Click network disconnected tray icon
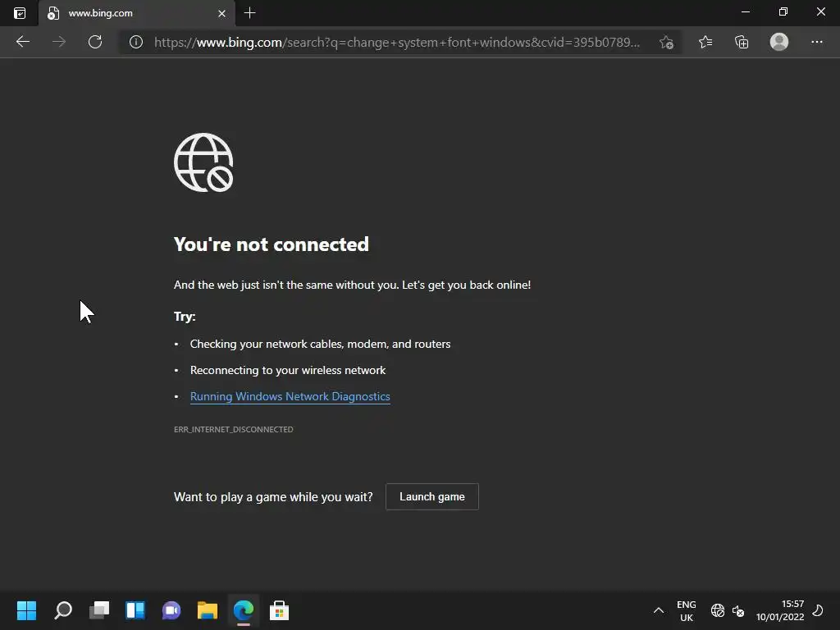The height and width of the screenshot is (630, 840). (717, 610)
